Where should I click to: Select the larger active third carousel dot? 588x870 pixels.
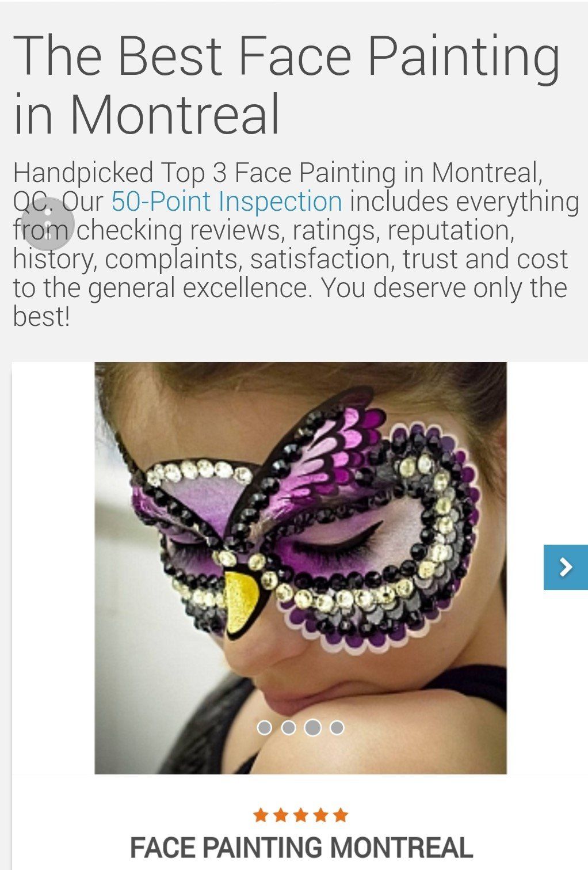312,727
